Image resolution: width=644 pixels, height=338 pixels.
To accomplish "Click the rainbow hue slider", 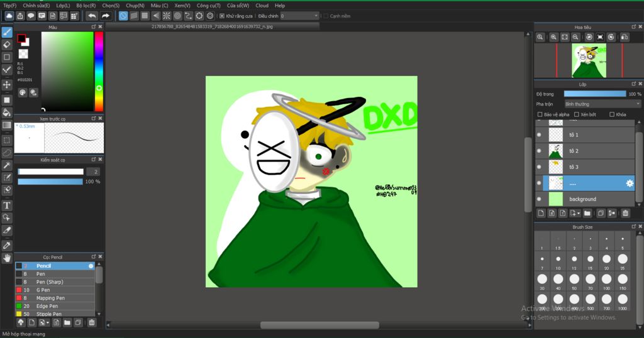I will point(99,72).
